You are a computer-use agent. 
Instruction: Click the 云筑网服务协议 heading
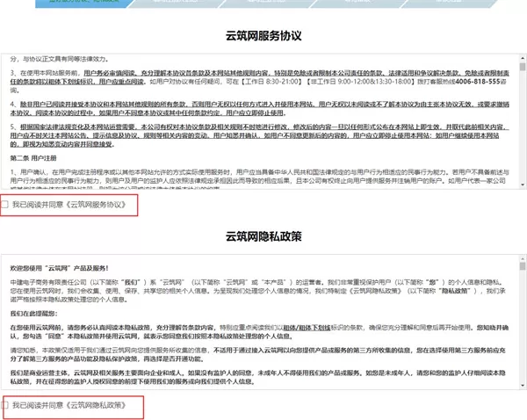[x=263, y=35]
